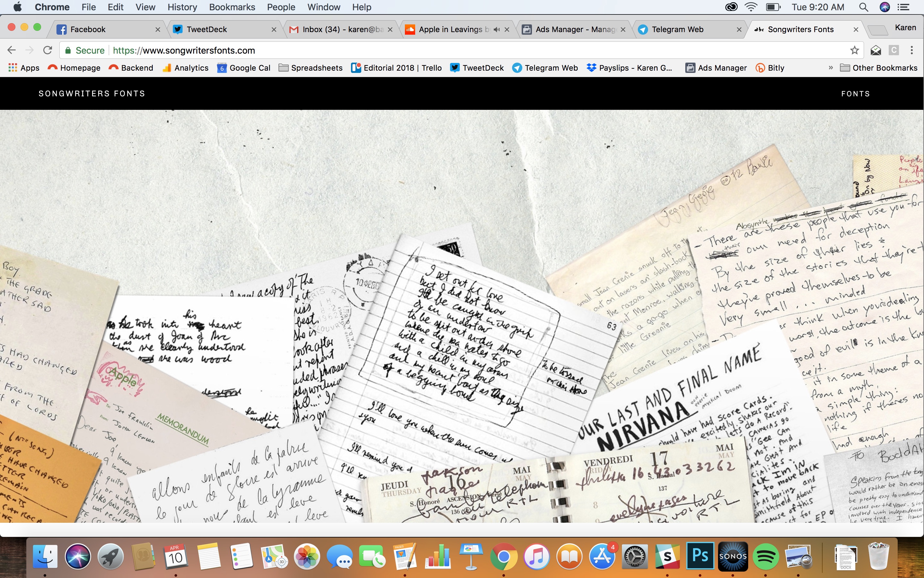Open the Homepage bookmark
The image size is (924, 578).
coord(74,68)
